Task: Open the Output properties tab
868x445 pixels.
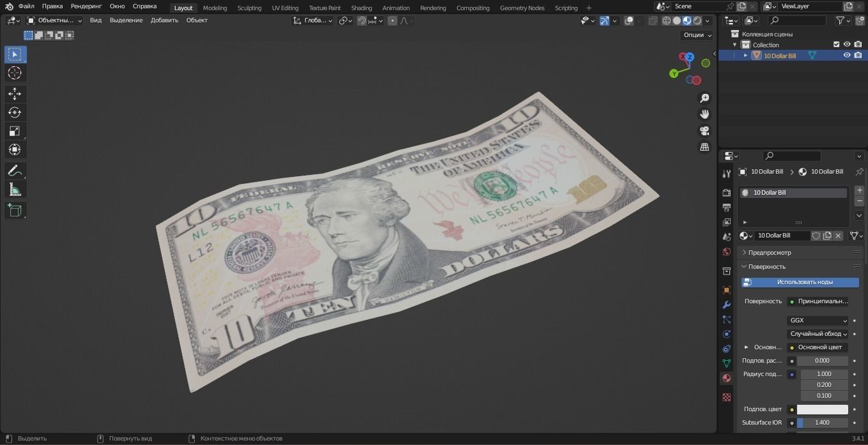Action: tap(726, 207)
